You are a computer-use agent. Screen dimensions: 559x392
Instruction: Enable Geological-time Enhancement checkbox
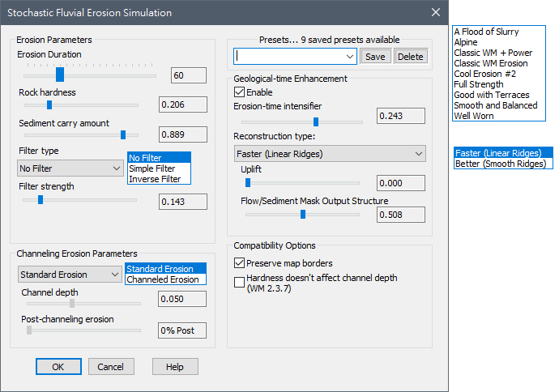(x=240, y=93)
